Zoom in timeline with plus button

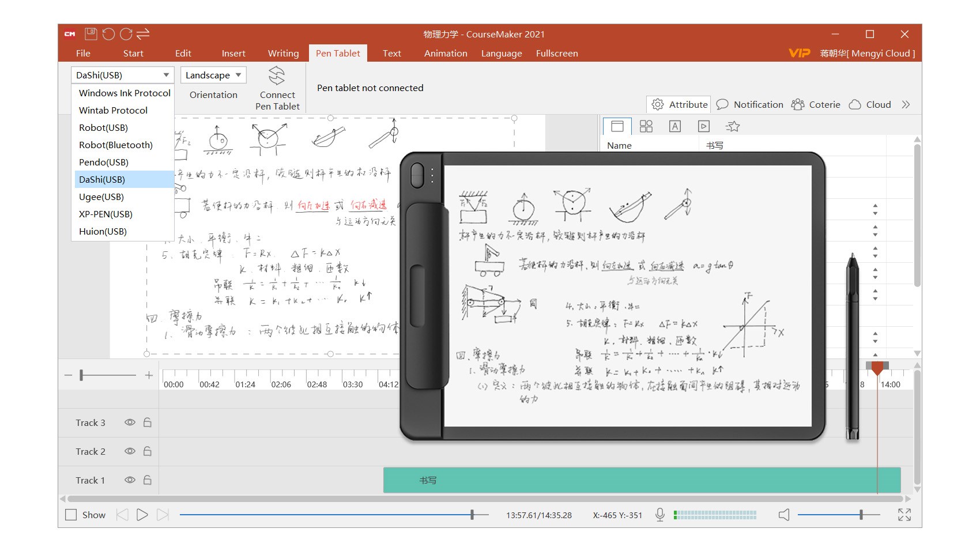click(x=149, y=375)
